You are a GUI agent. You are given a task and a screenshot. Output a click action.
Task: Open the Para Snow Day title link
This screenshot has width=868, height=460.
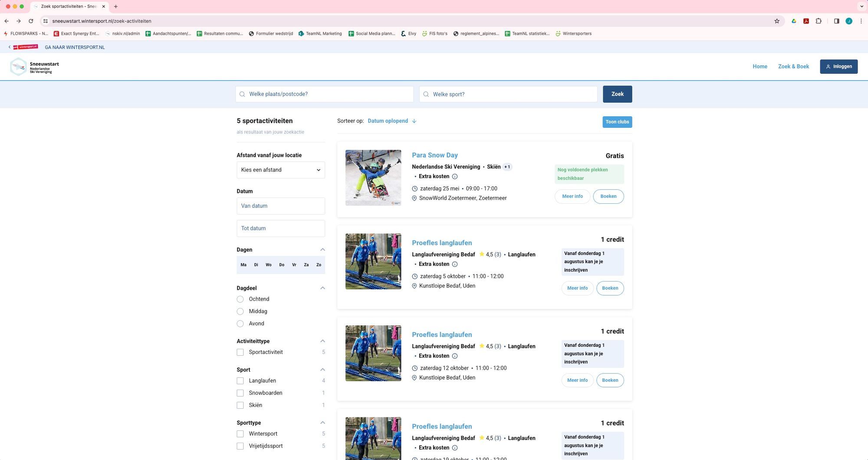(434, 155)
